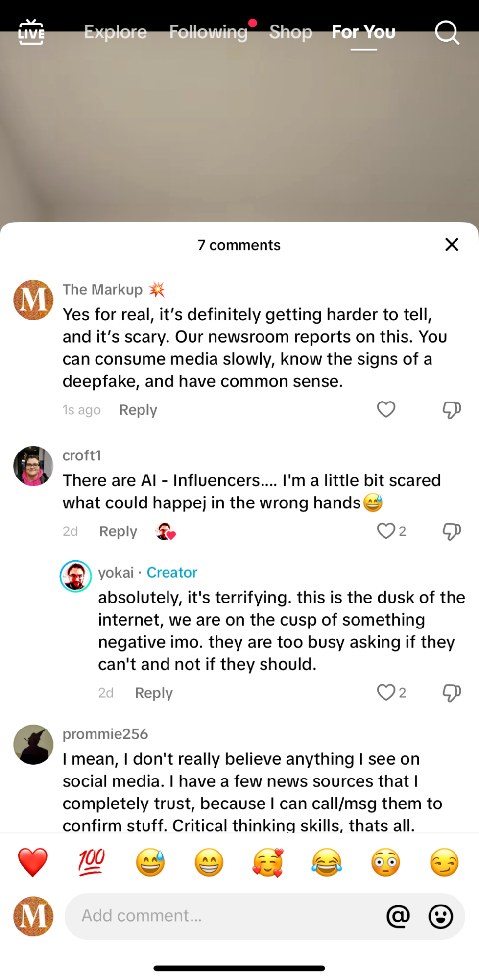Switch to the Following tab
479x980 pixels.
208,32
